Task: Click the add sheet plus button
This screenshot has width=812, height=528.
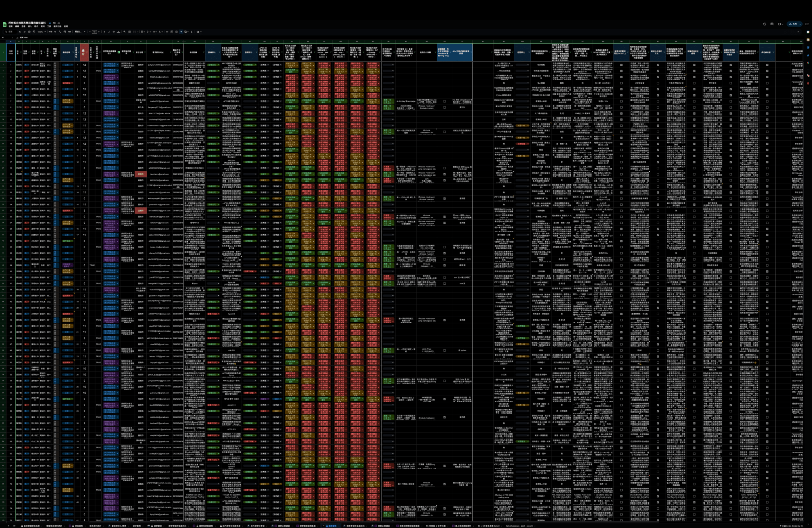Action: coord(9,526)
